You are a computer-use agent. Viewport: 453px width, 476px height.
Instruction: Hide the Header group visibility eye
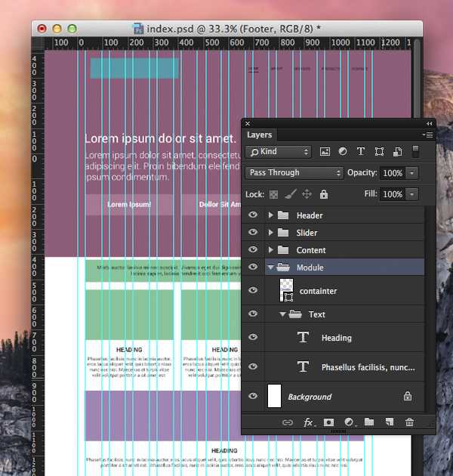coord(253,215)
